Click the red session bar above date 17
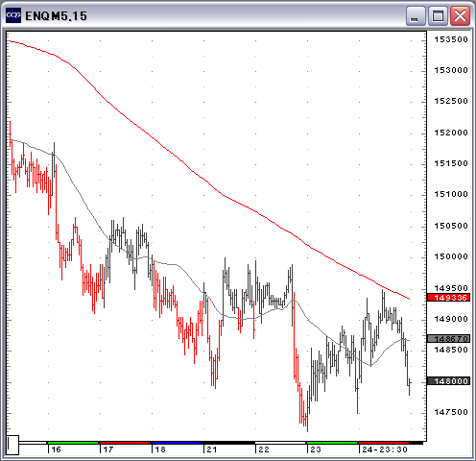Screen dimensions: 476x461 click(125, 443)
